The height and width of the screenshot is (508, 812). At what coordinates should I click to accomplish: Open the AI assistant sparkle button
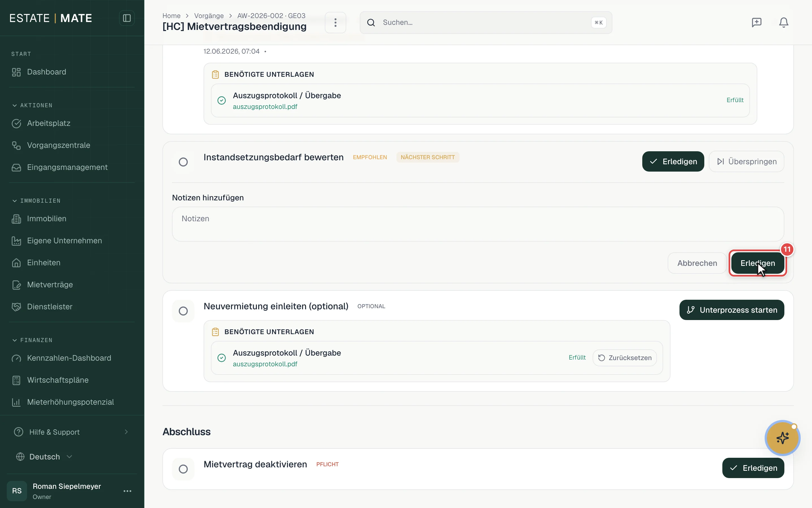[x=782, y=438]
